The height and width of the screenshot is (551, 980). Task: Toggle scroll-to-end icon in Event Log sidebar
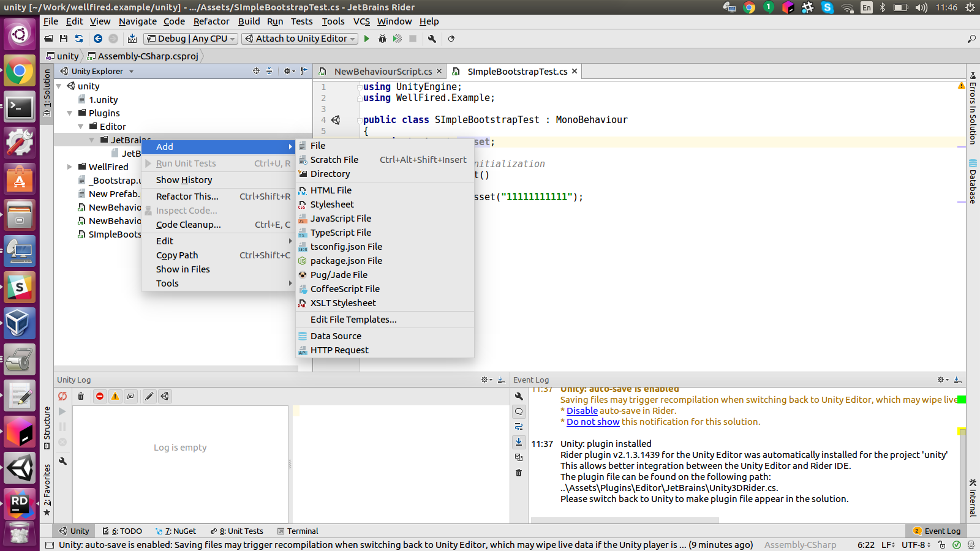(x=519, y=441)
